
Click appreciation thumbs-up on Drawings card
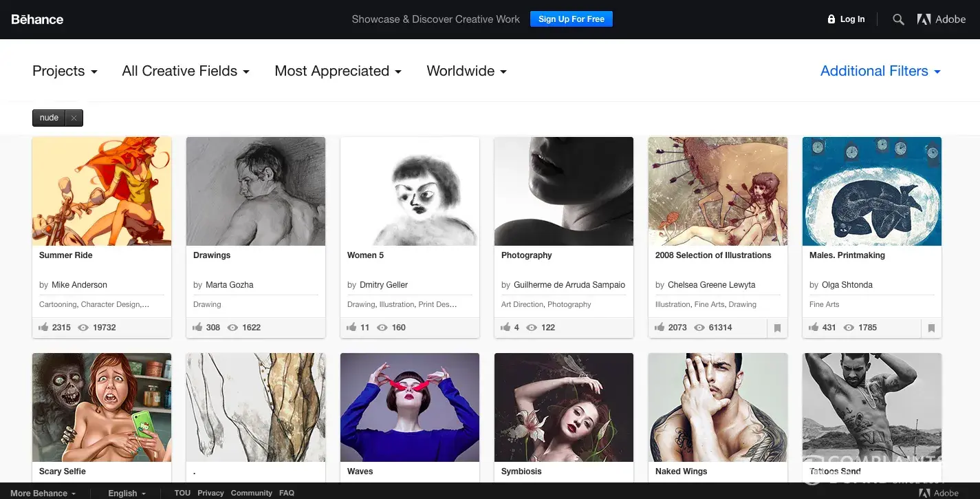coord(198,328)
